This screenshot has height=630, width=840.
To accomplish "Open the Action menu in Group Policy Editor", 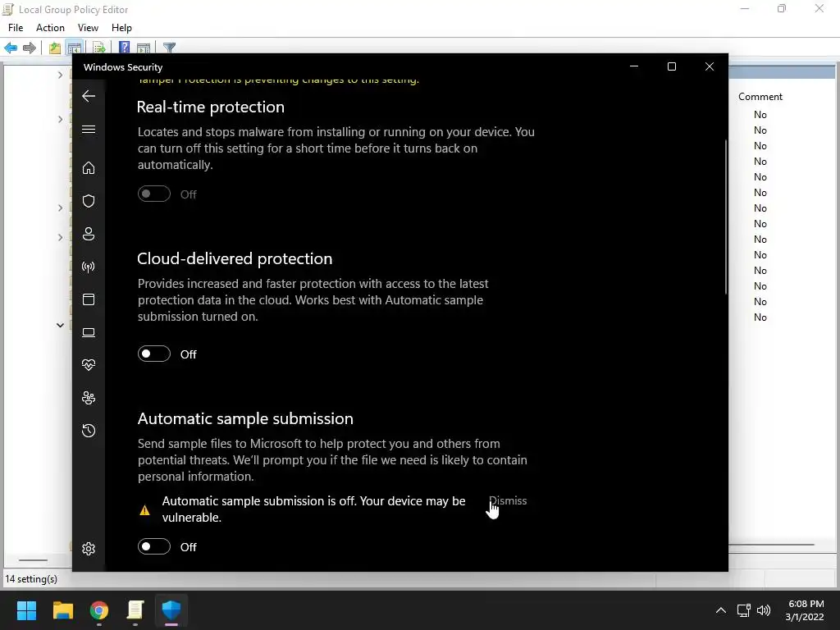I will [x=50, y=28].
